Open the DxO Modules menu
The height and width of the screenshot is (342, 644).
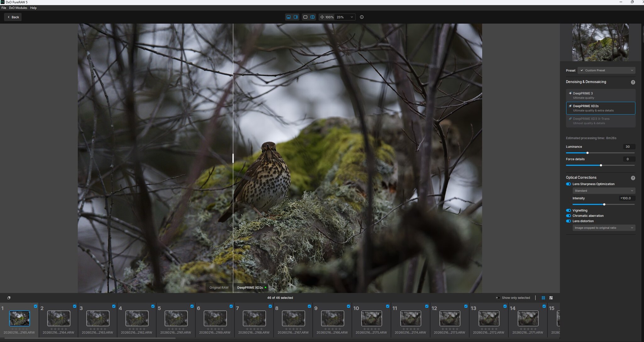pyautogui.click(x=18, y=8)
